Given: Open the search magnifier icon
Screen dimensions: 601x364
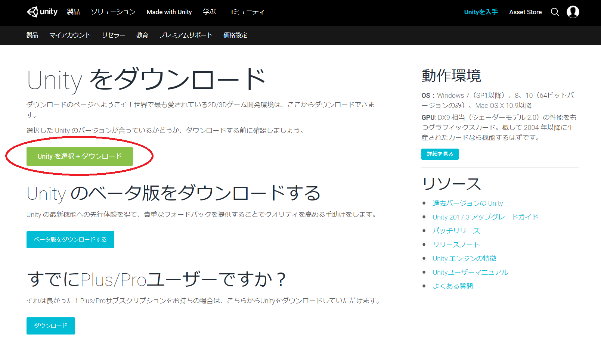Looking at the screenshot, I should tap(555, 12).
